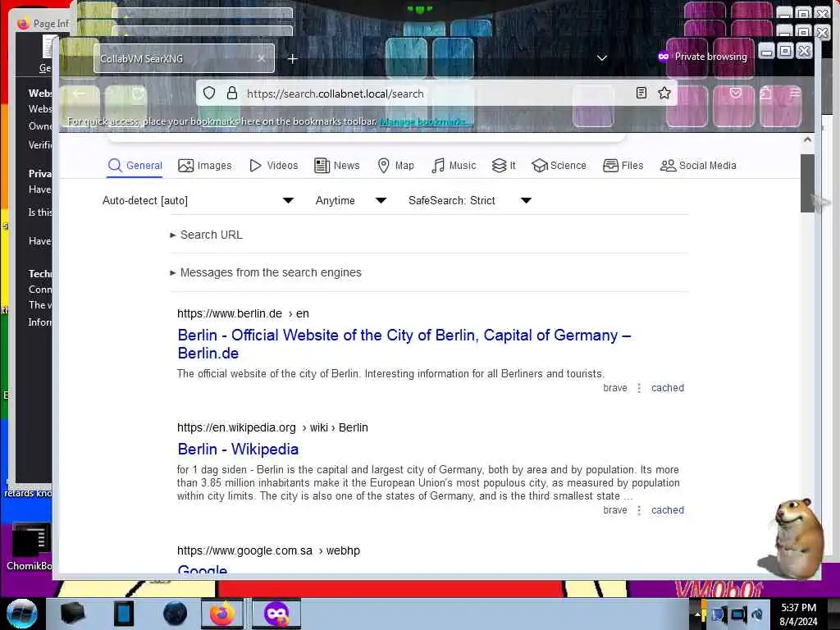Switch to the Videos search tab

273,166
